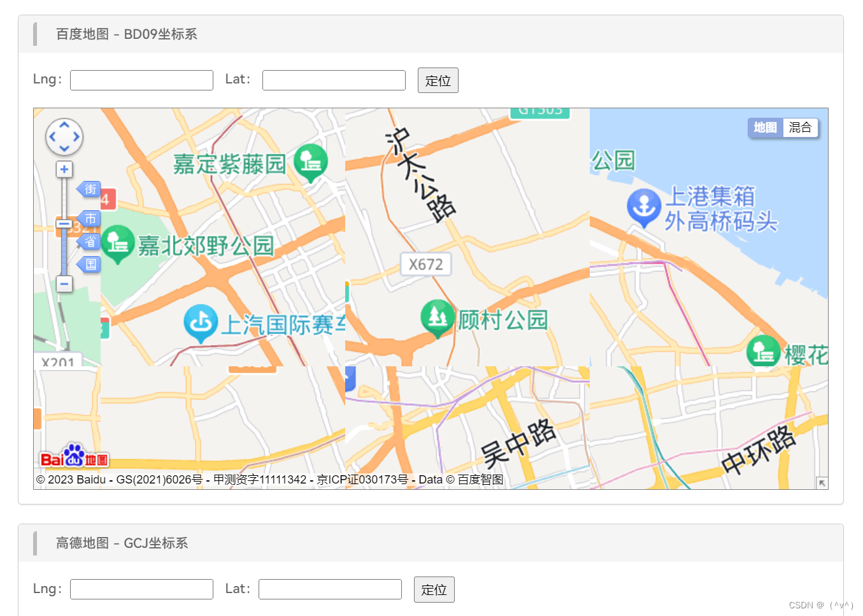Image resolution: width=863 pixels, height=616 pixels.
Task: Click the 嘉定紫藤园 park marker
Action: coord(311,162)
